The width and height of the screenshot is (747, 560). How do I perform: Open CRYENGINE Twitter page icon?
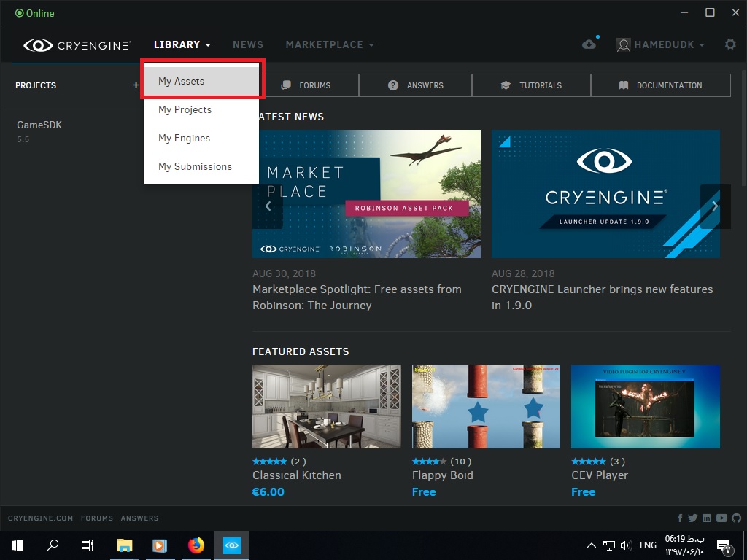[x=693, y=518]
